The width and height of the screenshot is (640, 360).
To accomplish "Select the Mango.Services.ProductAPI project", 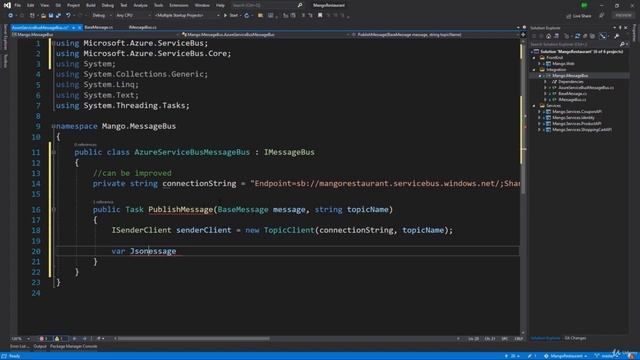I will pyautogui.click(x=576, y=124).
